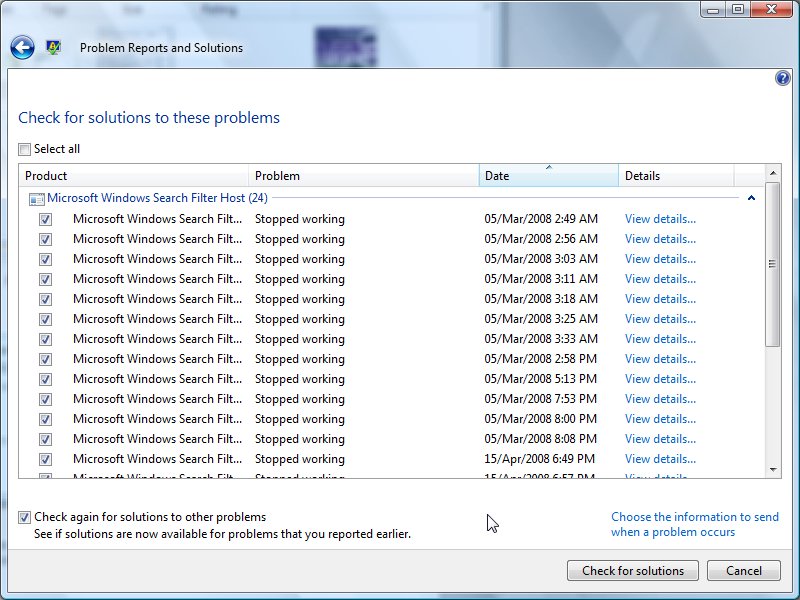
Task: Uncheck the 3:18 AM problem entry
Action: pyautogui.click(x=45, y=299)
